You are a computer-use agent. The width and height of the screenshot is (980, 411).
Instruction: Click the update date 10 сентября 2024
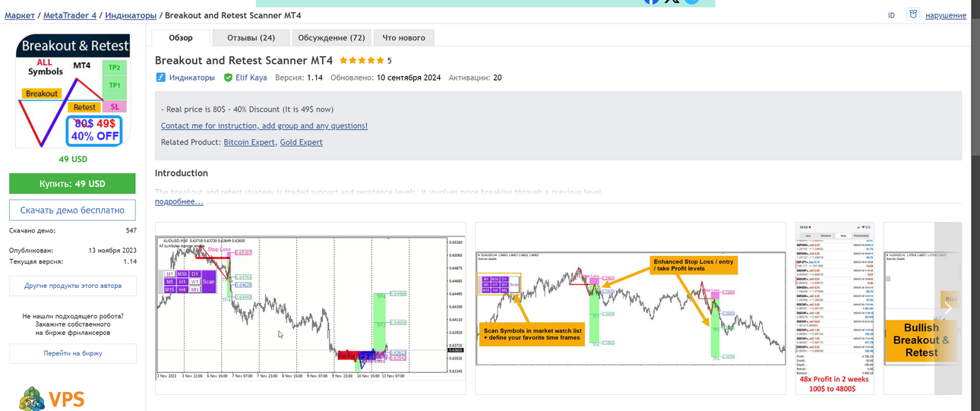click(409, 77)
